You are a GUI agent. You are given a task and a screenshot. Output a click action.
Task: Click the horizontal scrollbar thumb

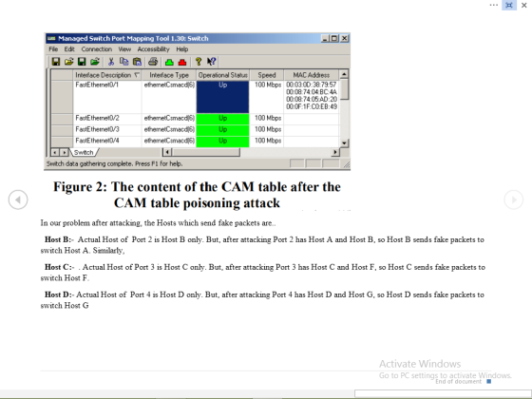(x=206, y=152)
